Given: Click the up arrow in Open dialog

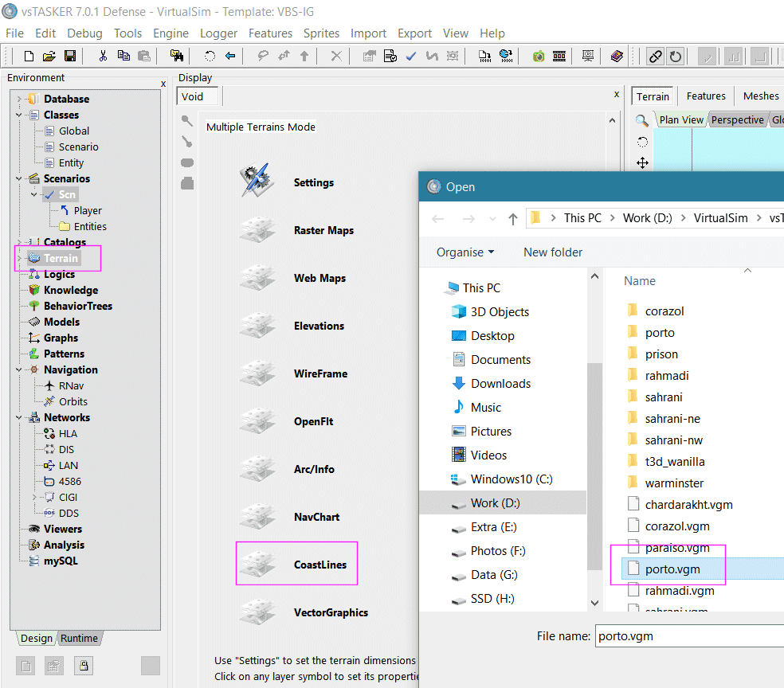Looking at the screenshot, I should coord(513,218).
